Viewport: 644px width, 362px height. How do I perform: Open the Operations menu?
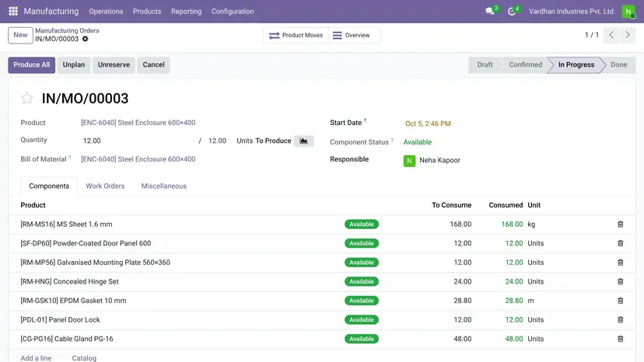106,12
